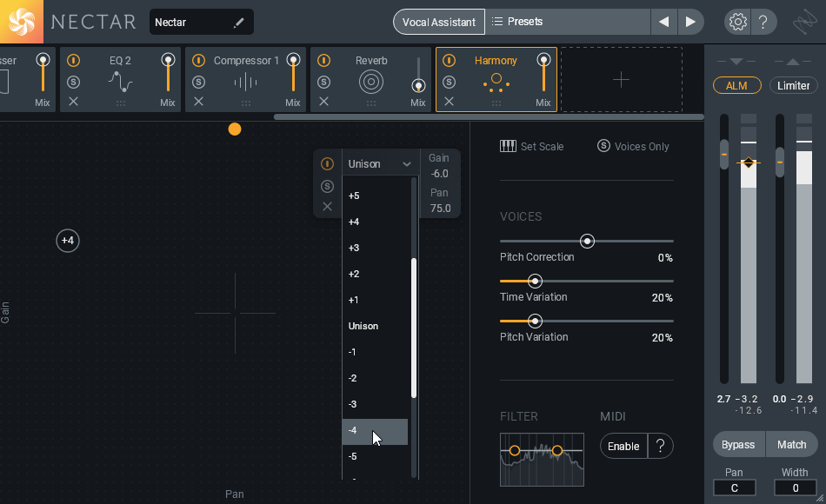Screen dimensions: 826x504
Task: Toggle the Unison voice power
Action: point(327,163)
